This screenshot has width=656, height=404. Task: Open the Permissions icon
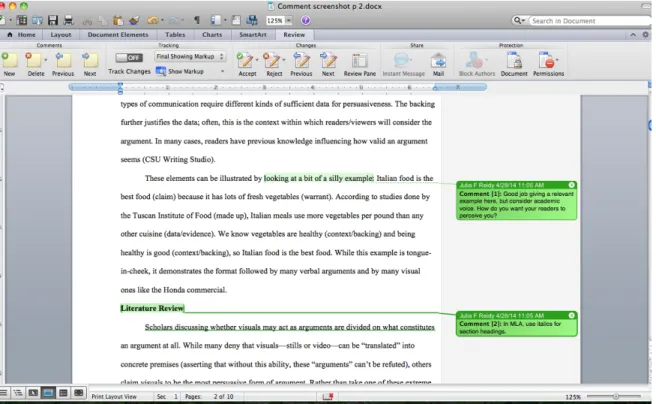coord(546,60)
